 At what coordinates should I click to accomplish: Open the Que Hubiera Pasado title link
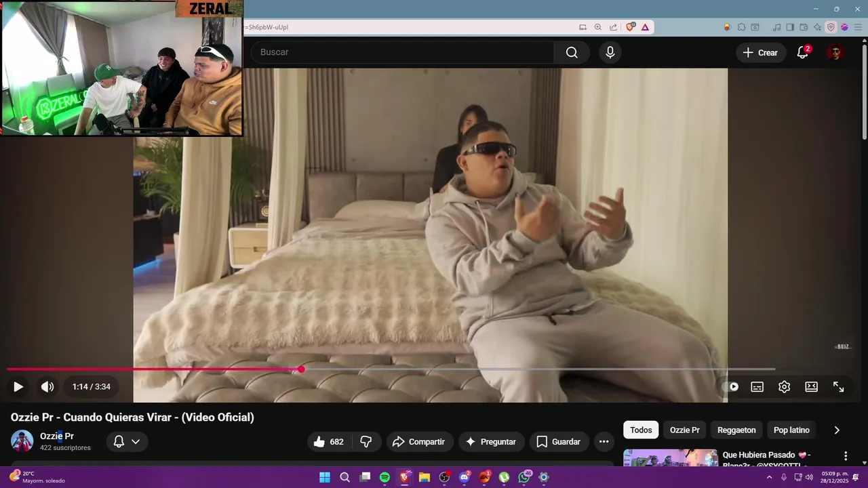[766, 459]
